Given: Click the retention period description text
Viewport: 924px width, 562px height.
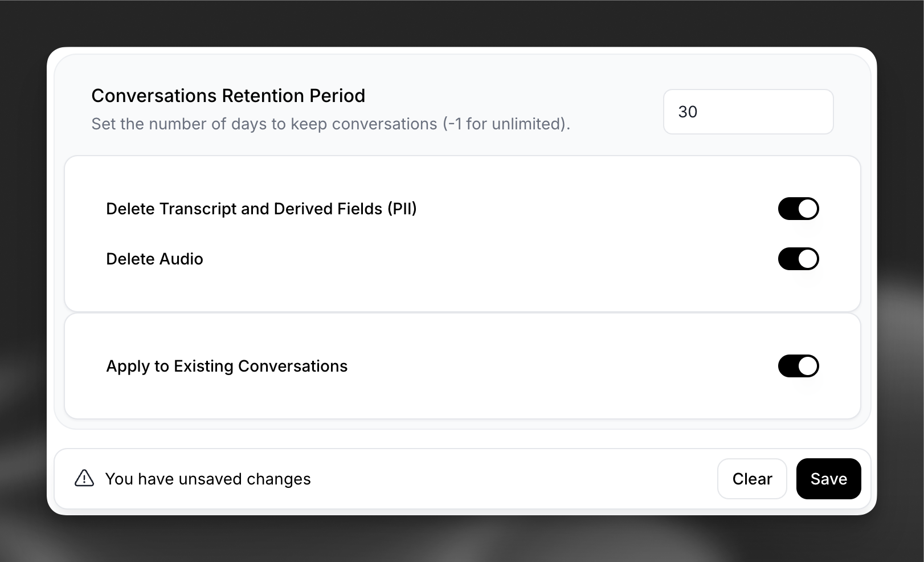Looking at the screenshot, I should pos(330,124).
